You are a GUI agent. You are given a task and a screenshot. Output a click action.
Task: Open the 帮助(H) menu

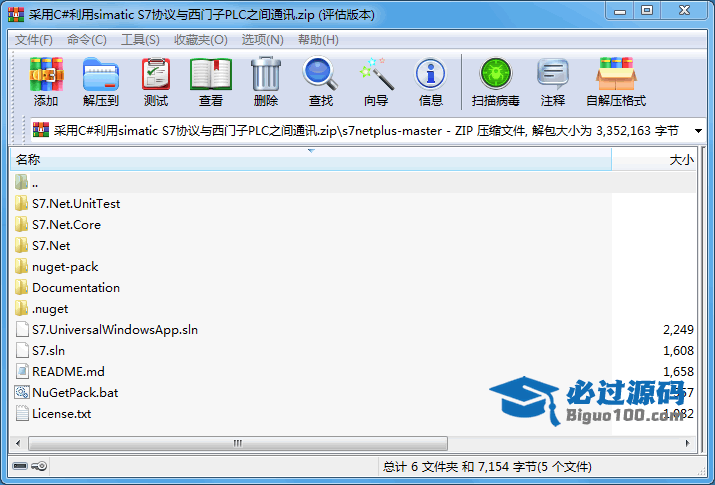pos(318,40)
